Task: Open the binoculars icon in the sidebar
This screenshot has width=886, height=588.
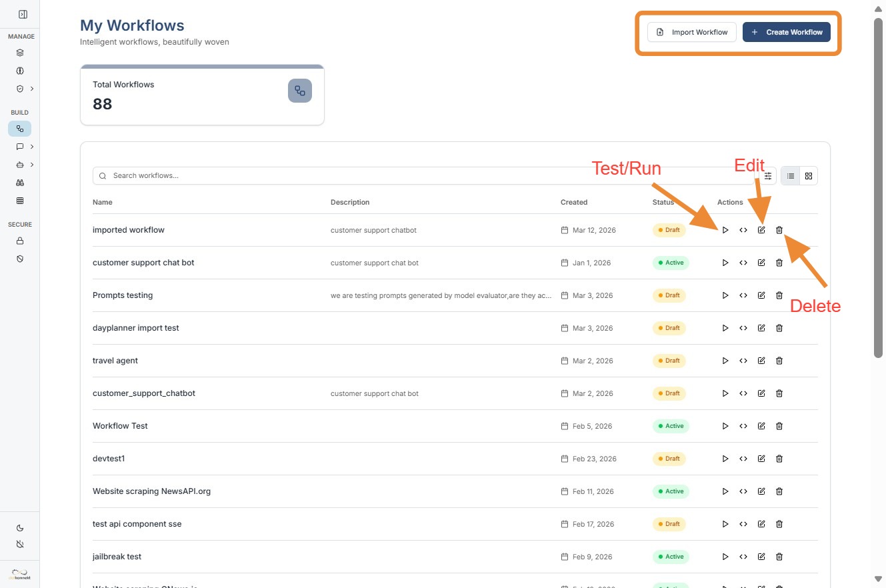Action: [x=20, y=183]
